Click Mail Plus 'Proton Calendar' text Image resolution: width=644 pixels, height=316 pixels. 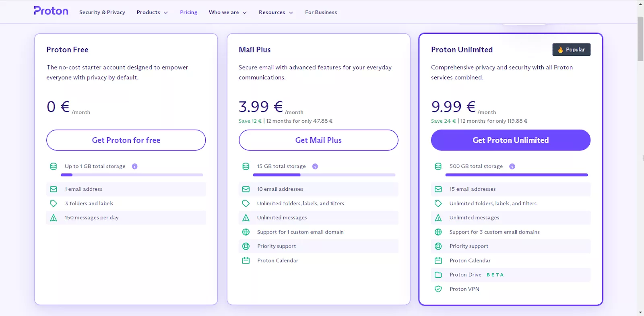coord(278,261)
